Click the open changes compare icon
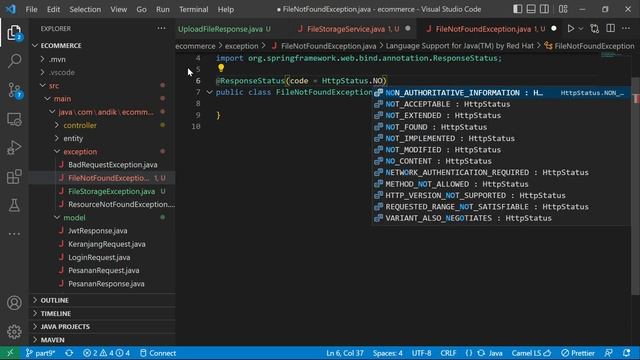 [595, 29]
